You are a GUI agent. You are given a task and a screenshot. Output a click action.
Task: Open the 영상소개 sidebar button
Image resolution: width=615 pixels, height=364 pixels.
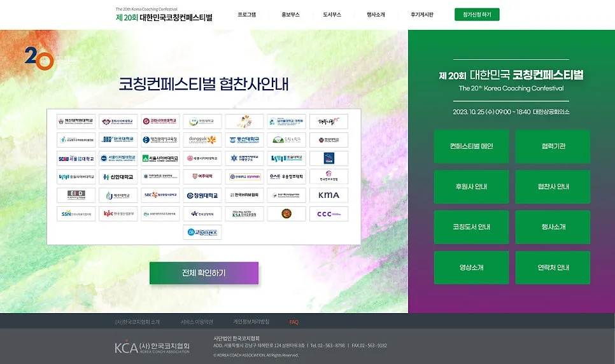pos(472,267)
